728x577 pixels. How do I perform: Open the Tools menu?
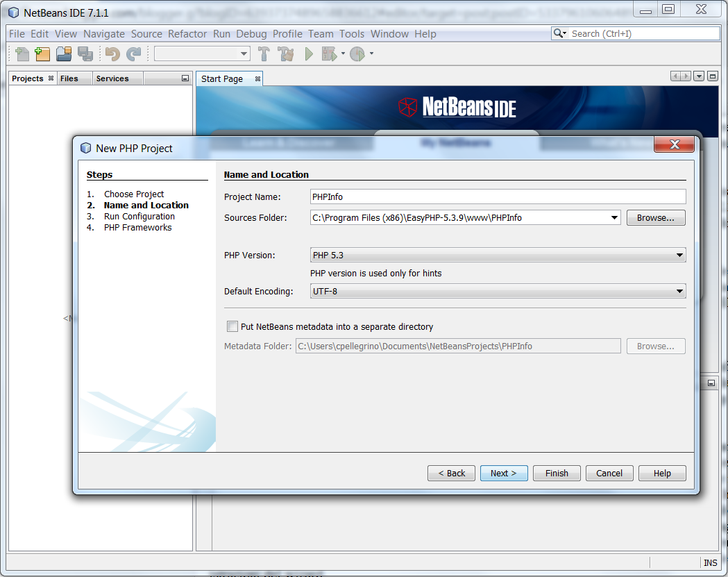click(352, 33)
